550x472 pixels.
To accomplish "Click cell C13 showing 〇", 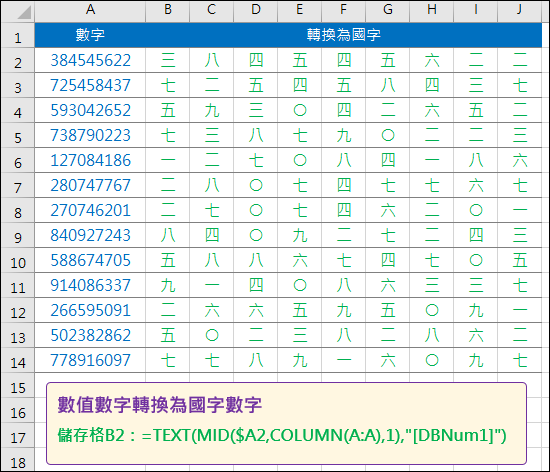I will [212, 335].
